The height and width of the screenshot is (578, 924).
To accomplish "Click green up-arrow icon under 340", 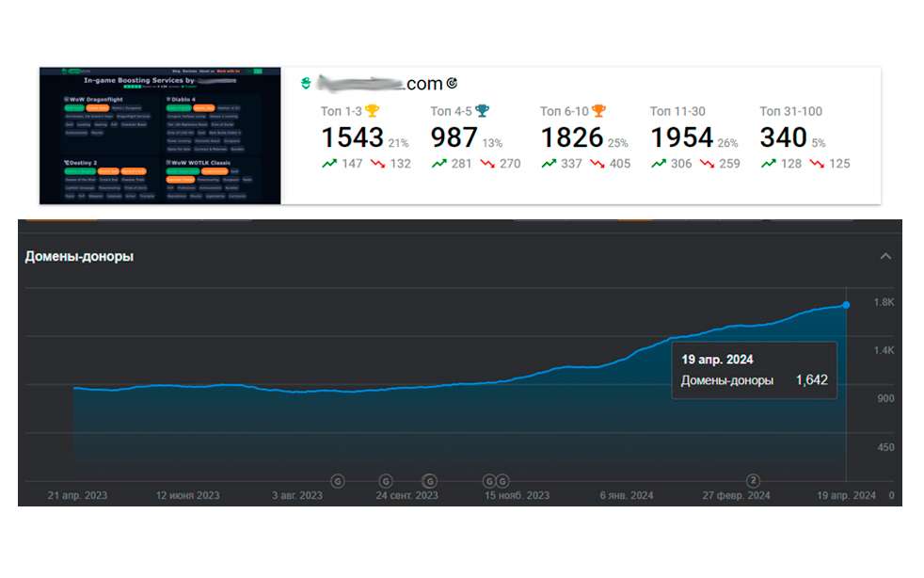I will [769, 164].
